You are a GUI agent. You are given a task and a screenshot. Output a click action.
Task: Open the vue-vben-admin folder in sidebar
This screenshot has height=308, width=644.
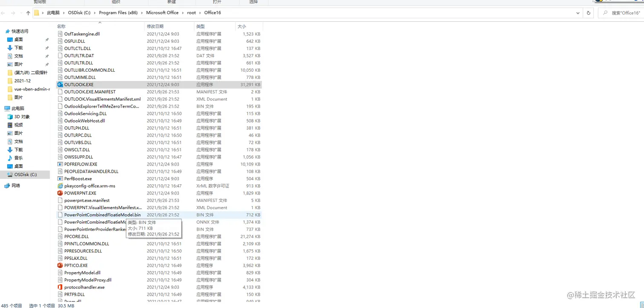(x=32, y=89)
